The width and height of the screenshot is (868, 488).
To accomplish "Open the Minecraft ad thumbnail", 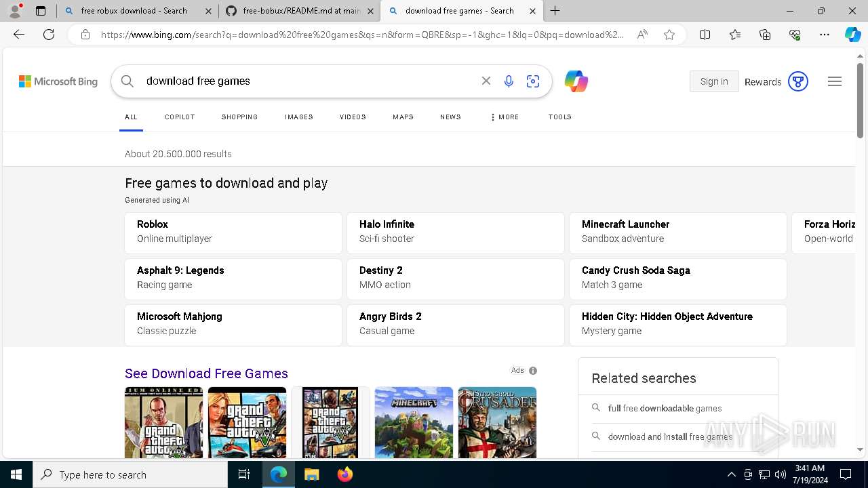I will point(414,422).
